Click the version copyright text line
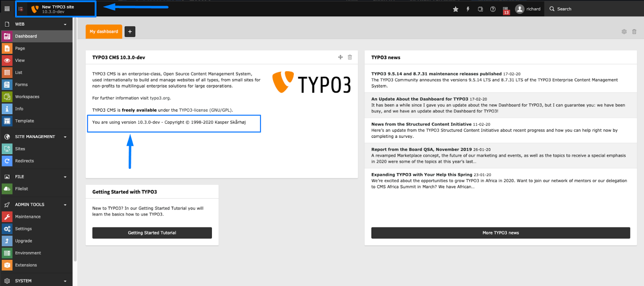644x286 pixels. 169,122
